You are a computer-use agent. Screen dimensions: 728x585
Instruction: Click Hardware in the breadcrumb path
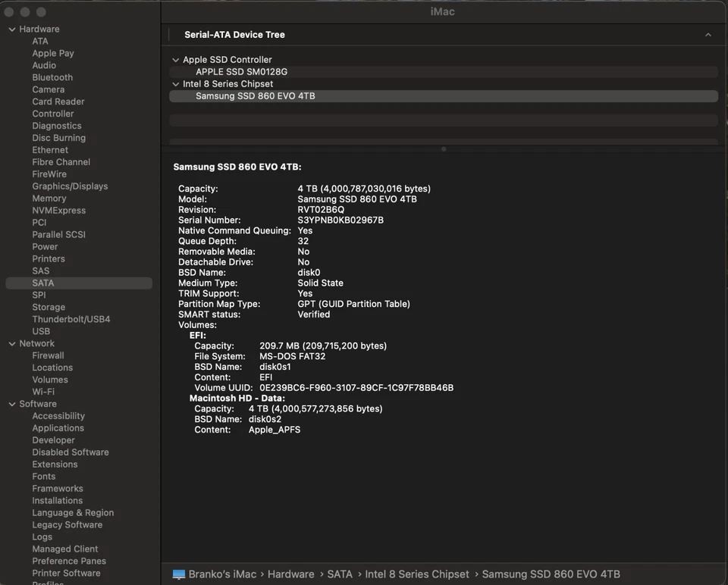point(290,574)
